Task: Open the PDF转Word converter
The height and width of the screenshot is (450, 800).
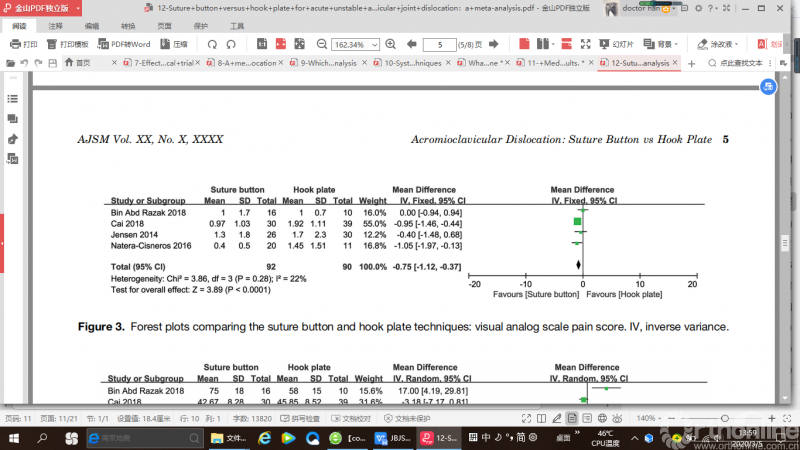Action: (x=124, y=45)
